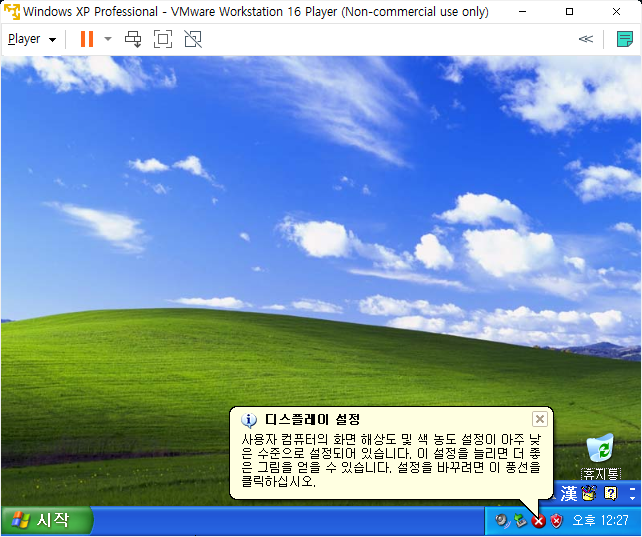Select the 휴지통 Recycle Bin icon
Viewport: 642px width, 537px height.
(x=601, y=456)
